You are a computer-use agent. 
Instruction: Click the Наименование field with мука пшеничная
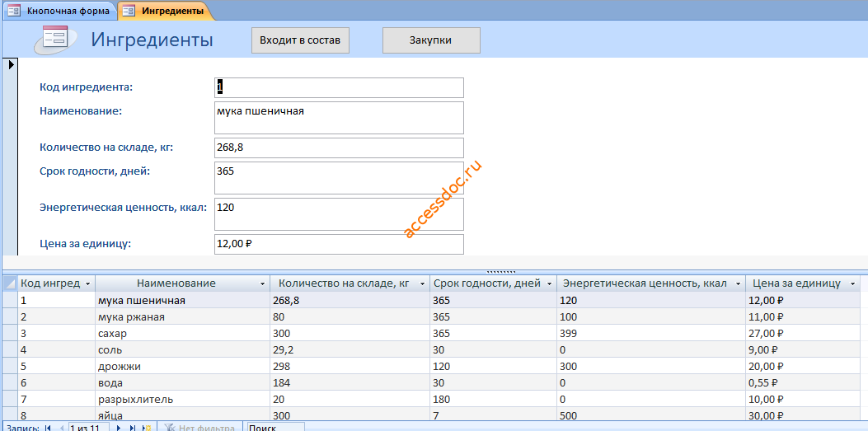(339, 117)
